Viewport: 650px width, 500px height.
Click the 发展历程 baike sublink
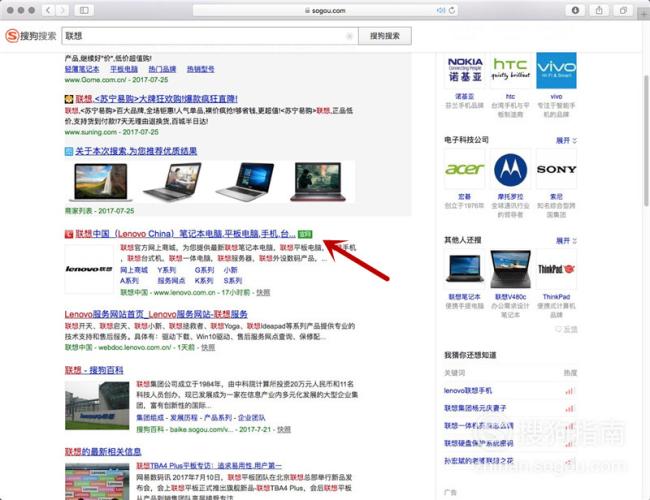(x=184, y=418)
